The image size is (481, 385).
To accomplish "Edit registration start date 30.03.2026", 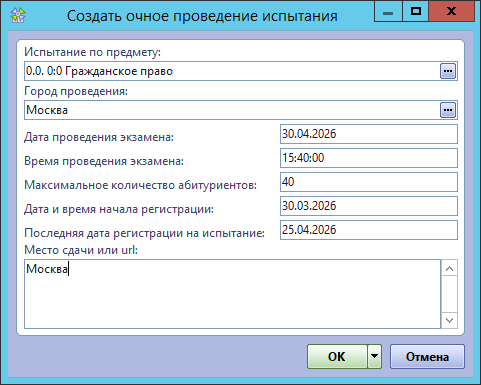I will point(369,206).
